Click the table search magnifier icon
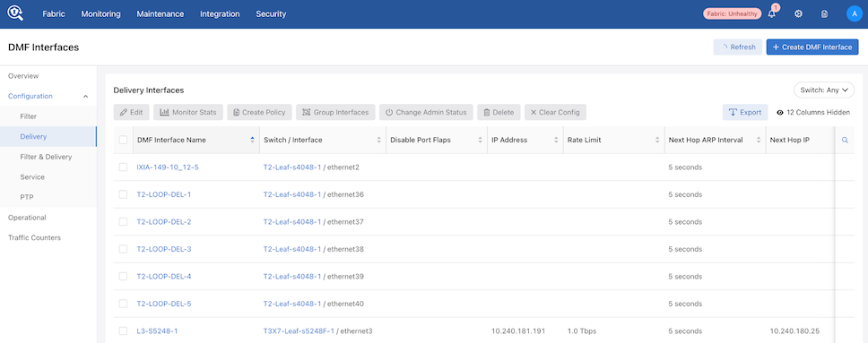Screen dimensions: 868x343 coord(845,141)
